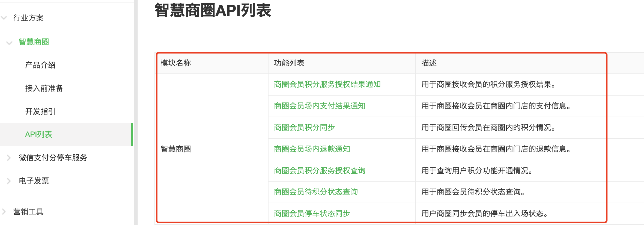Open 商圈会员待积分状态查询 link
The image size is (644, 225).
pos(316,192)
